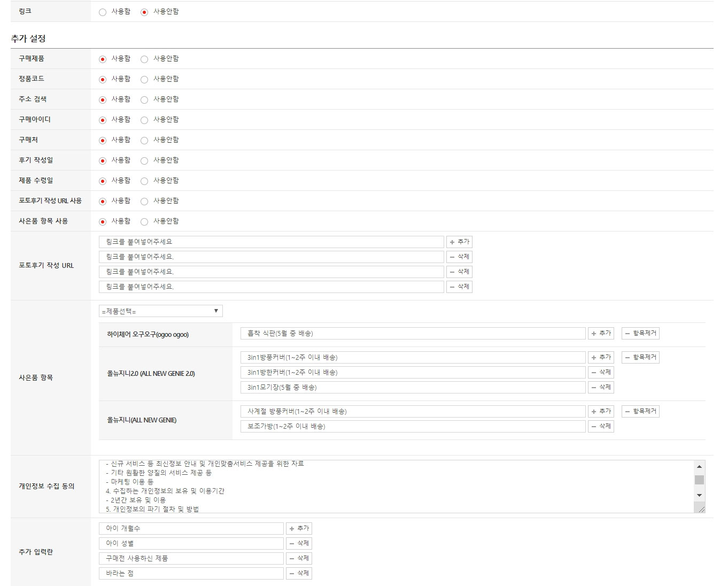The width and height of the screenshot is (728, 586).
Task: Delete the 3in1모기장 gift entry
Action: [x=601, y=387]
